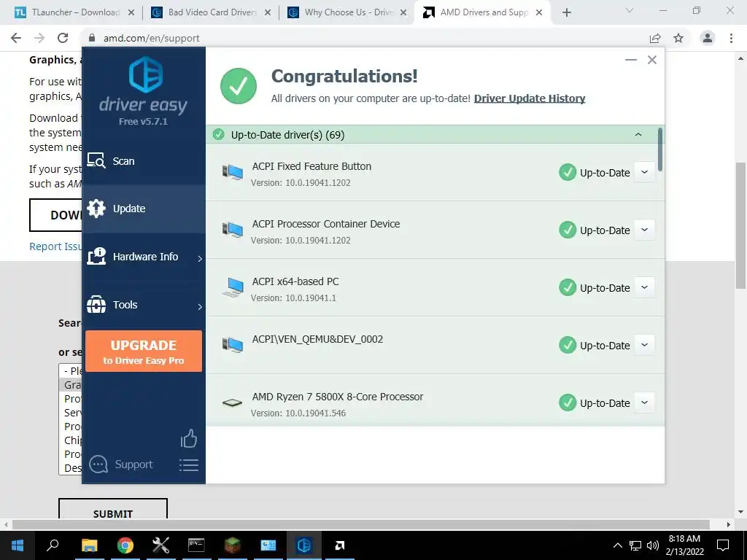747x560 pixels.
Task: Click the volume icon in system tray
Action: (653, 545)
